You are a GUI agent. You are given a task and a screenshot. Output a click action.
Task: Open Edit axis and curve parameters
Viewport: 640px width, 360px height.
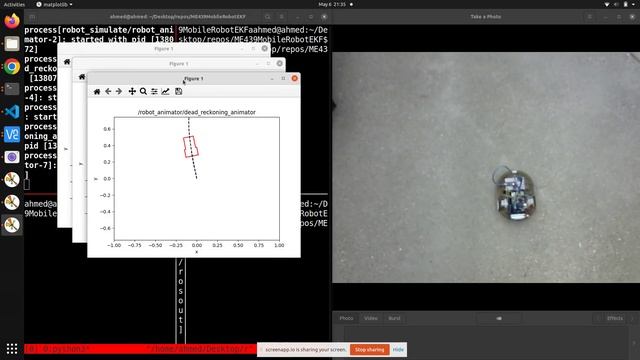point(165,91)
